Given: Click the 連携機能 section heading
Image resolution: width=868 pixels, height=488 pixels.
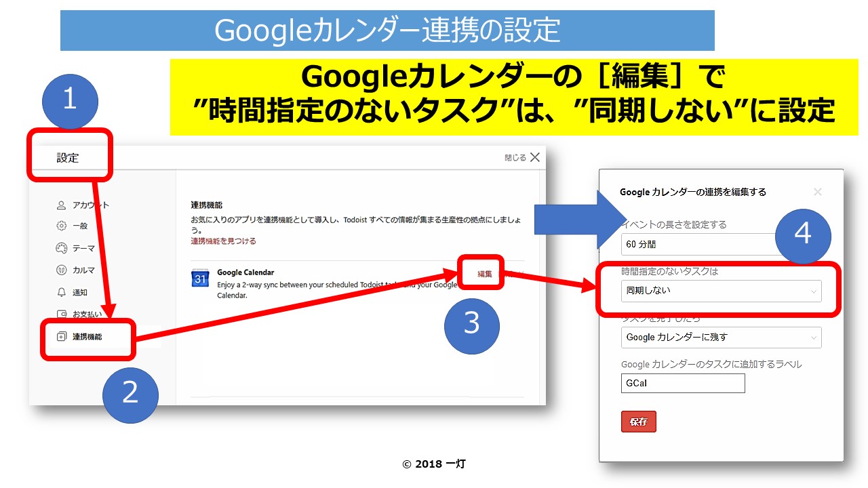Looking at the screenshot, I should tap(207, 204).
